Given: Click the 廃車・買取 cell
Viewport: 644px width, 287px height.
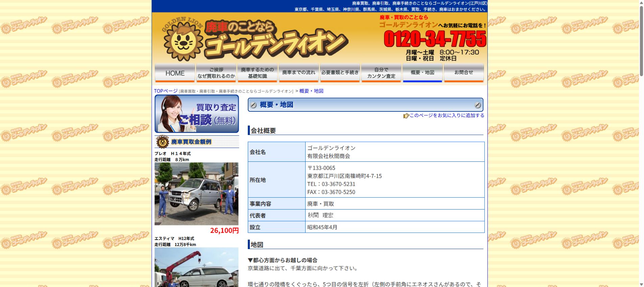Looking at the screenshot, I should (395, 204).
